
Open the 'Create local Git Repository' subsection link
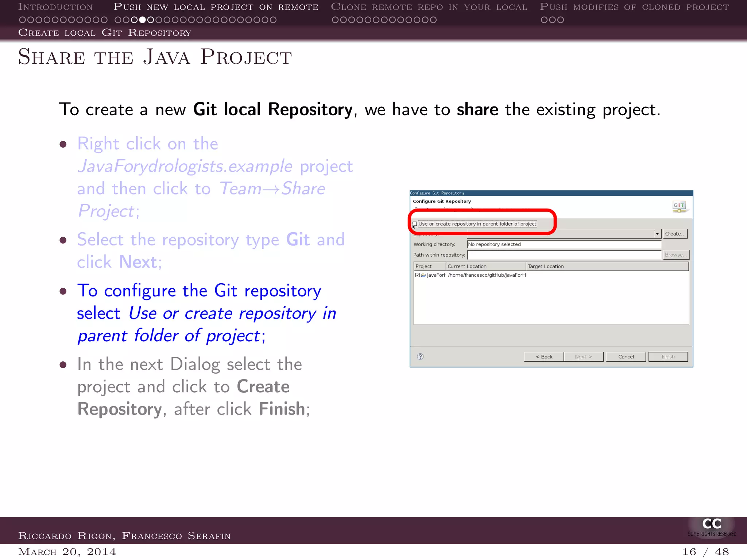pos(105,32)
